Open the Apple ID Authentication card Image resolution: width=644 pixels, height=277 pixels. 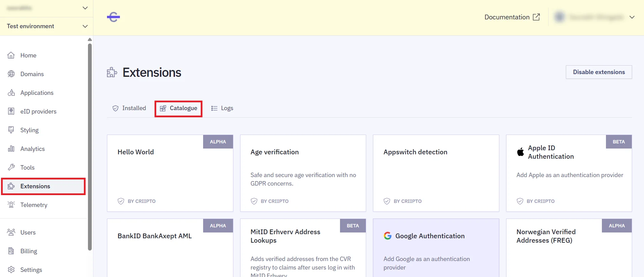(569, 173)
